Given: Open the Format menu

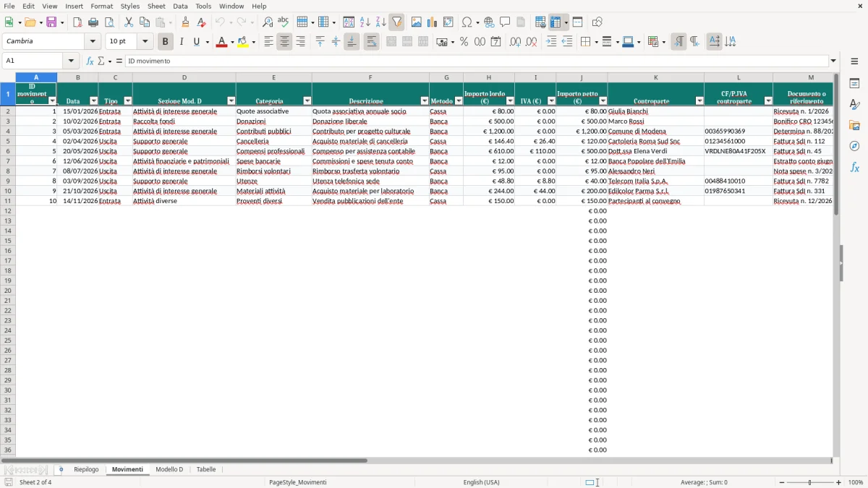Looking at the screenshot, I should point(101,6).
